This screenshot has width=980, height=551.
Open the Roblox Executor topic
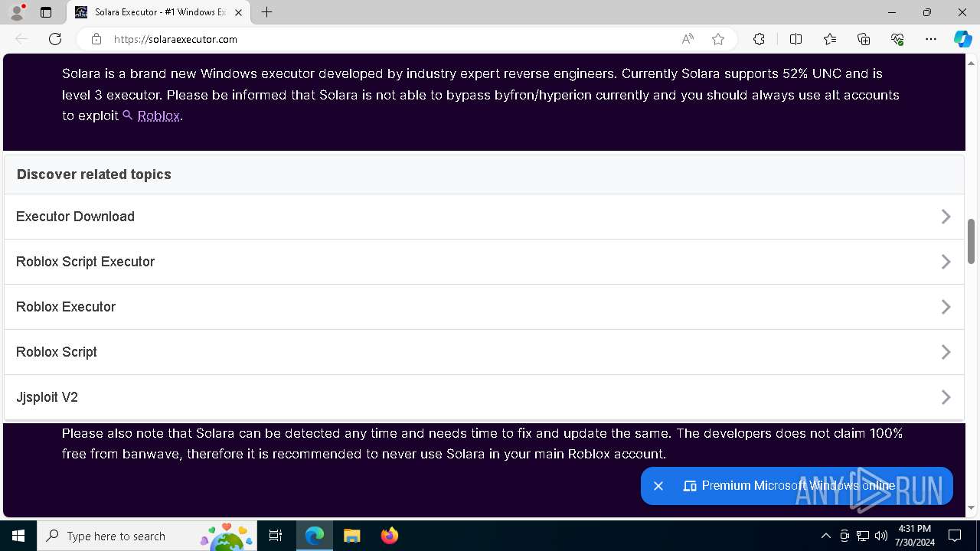[484, 307]
